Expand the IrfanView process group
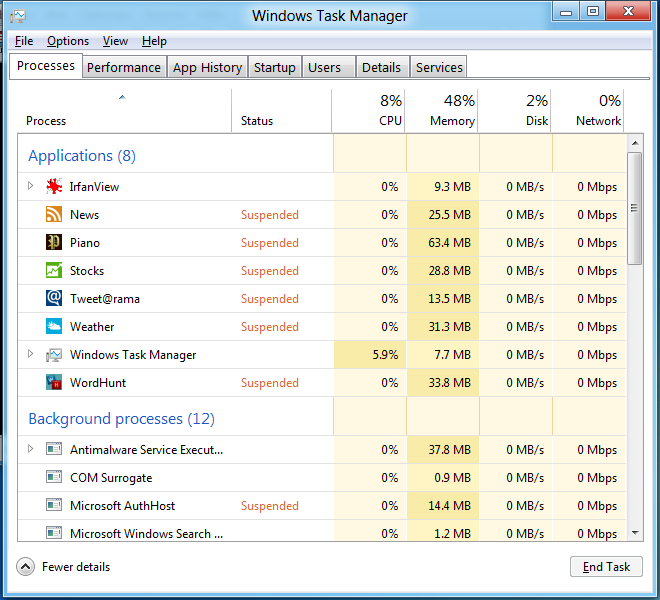 click(x=30, y=186)
